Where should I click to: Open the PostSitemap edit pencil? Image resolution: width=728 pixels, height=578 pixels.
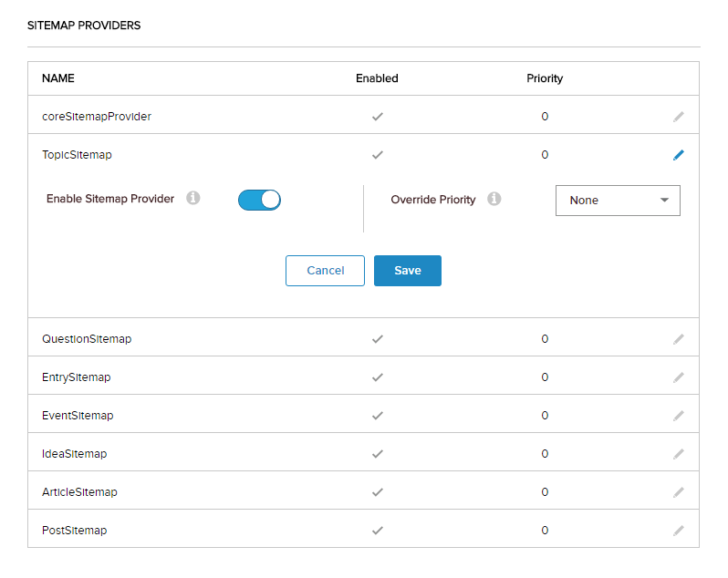pyautogui.click(x=678, y=531)
